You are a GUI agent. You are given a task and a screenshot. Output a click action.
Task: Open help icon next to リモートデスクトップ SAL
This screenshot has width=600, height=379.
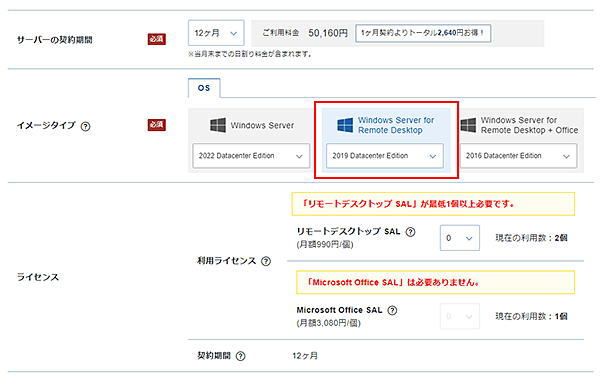[410, 232]
